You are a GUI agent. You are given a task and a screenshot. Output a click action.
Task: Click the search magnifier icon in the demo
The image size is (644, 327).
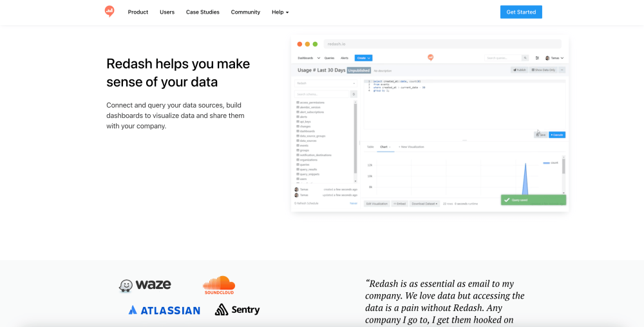(525, 58)
